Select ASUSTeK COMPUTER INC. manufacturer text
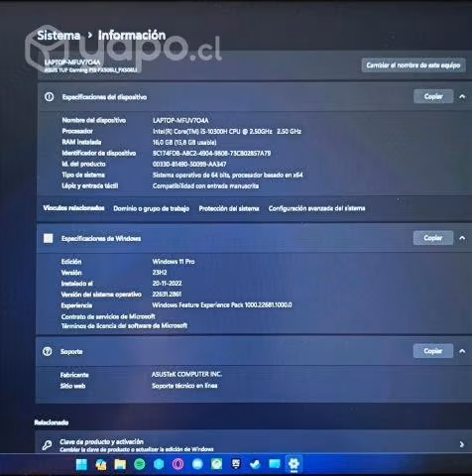 tap(186, 374)
